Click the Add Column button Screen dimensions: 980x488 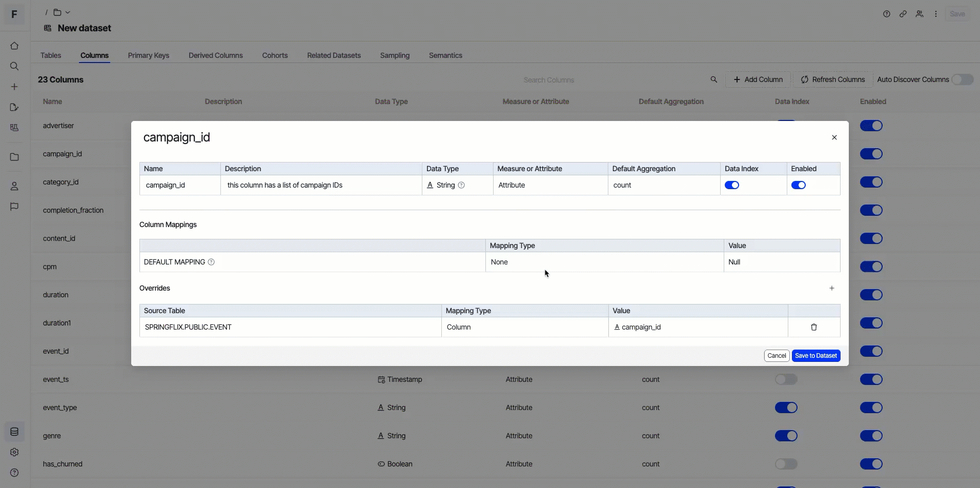click(x=758, y=79)
